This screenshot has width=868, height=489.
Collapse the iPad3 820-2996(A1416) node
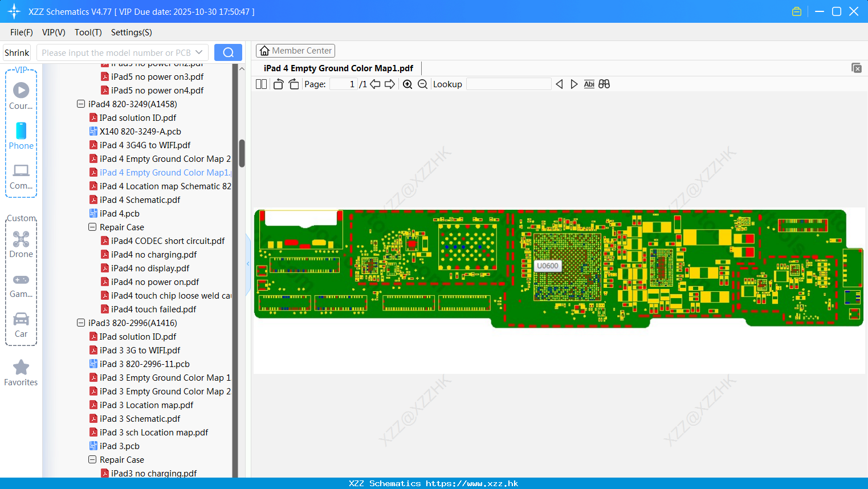point(81,323)
